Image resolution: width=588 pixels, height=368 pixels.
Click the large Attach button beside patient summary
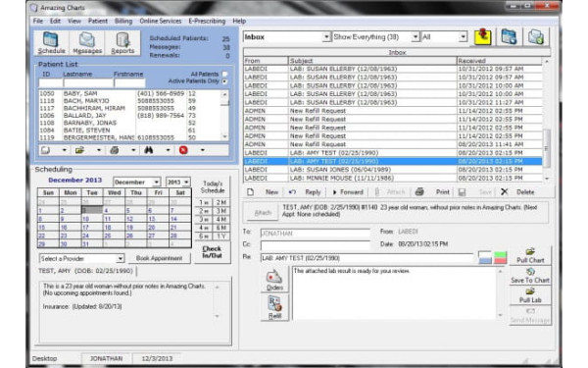[x=263, y=213]
